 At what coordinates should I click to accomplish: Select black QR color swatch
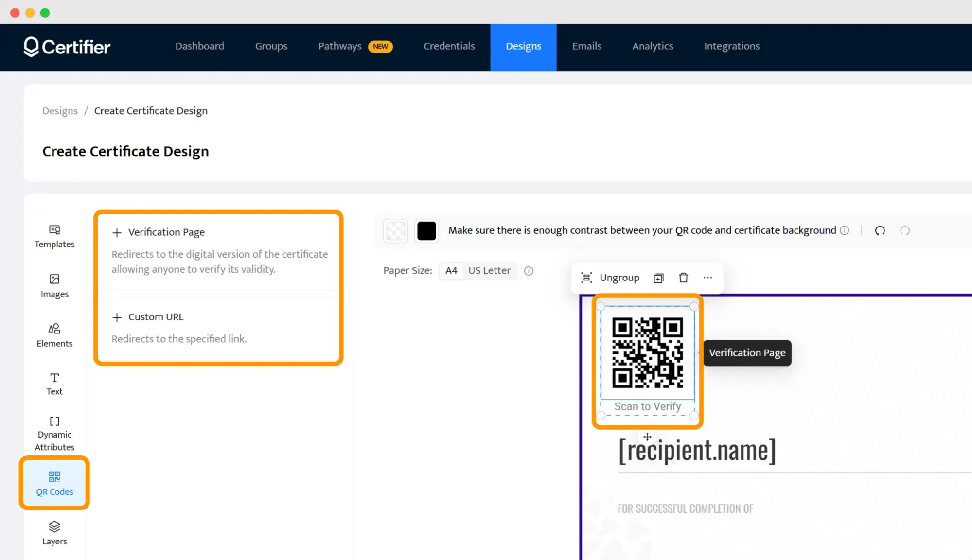click(426, 230)
